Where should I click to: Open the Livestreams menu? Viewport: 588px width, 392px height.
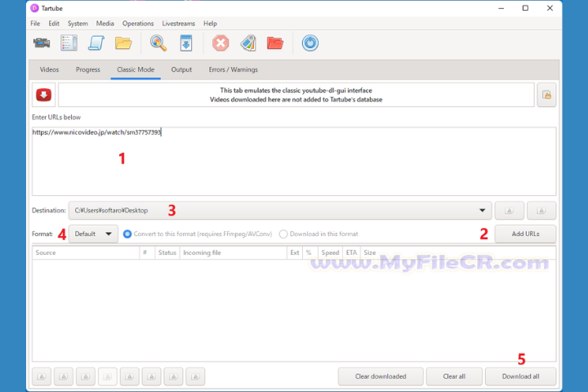(179, 23)
